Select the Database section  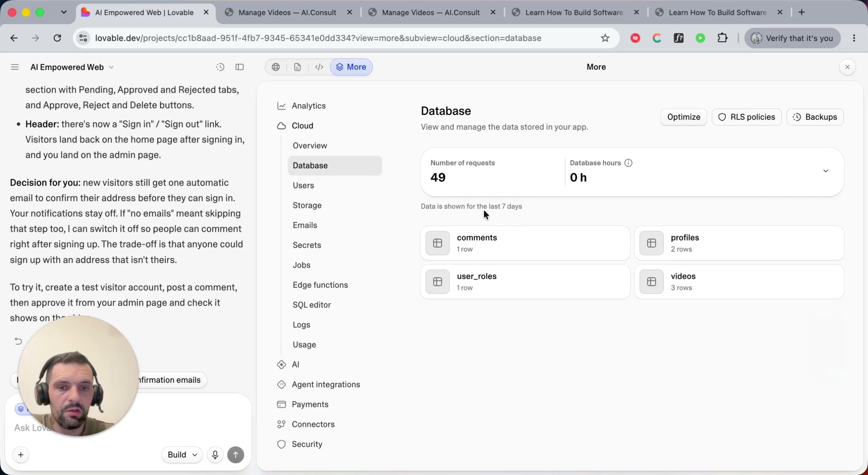click(x=335, y=165)
